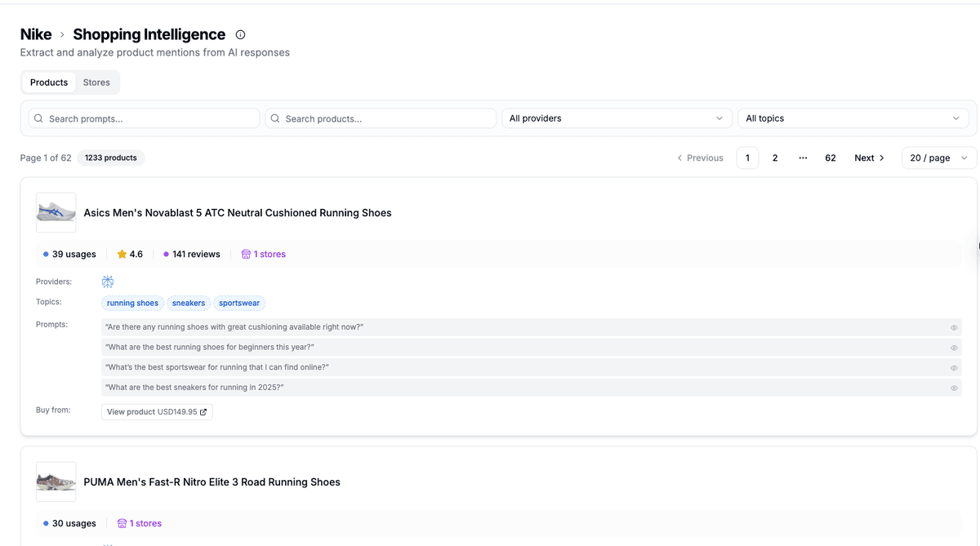
Task: Click the pagination ellipsis between 2 and 62
Action: point(803,158)
